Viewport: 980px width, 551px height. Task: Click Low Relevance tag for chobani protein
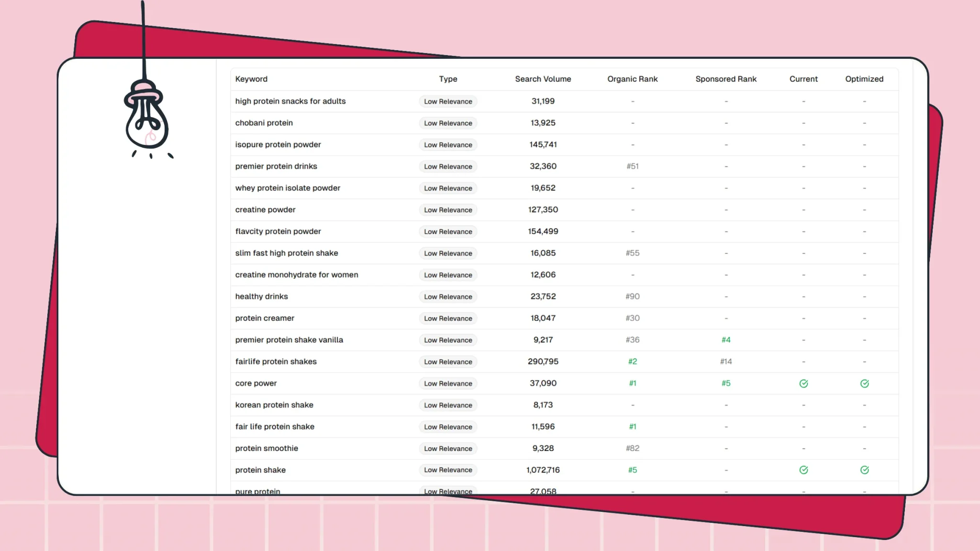tap(448, 123)
